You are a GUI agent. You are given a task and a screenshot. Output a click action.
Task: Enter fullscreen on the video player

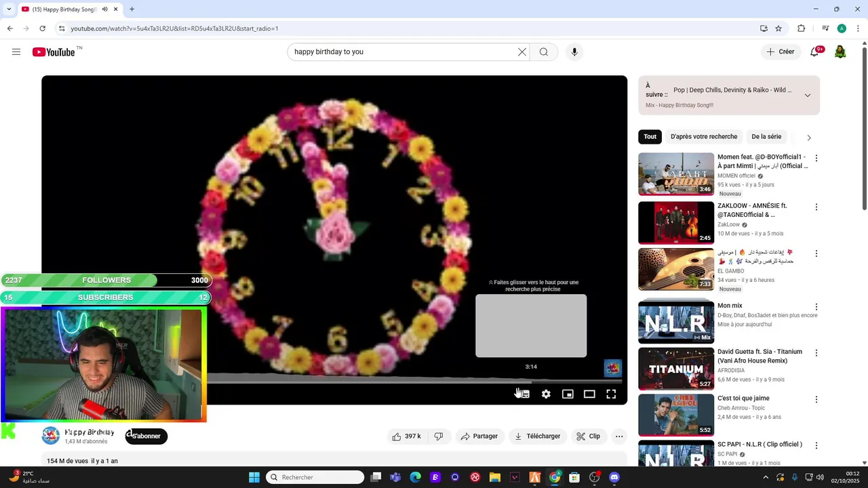pos(611,394)
